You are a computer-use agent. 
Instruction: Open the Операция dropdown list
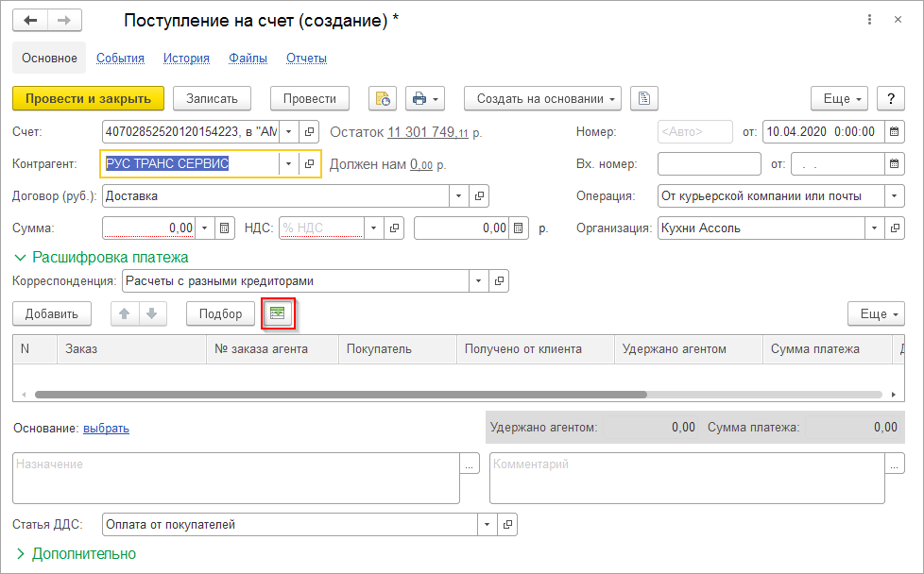click(x=894, y=195)
